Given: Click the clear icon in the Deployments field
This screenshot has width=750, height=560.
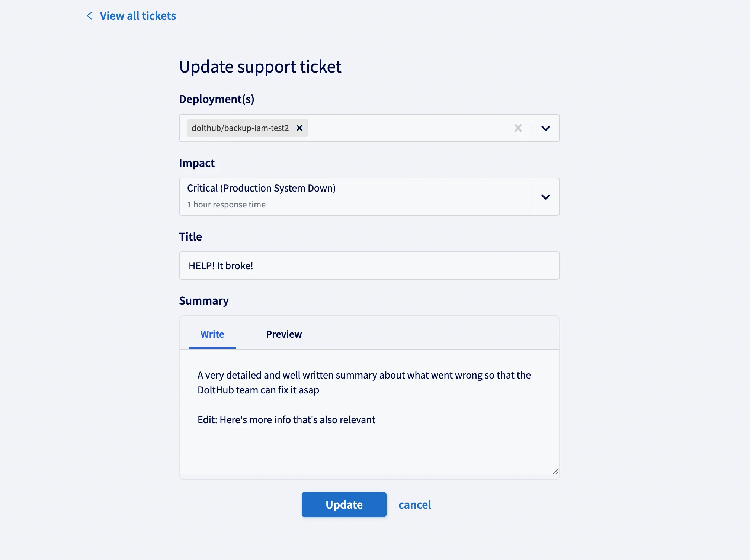Looking at the screenshot, I should (518, 128).
